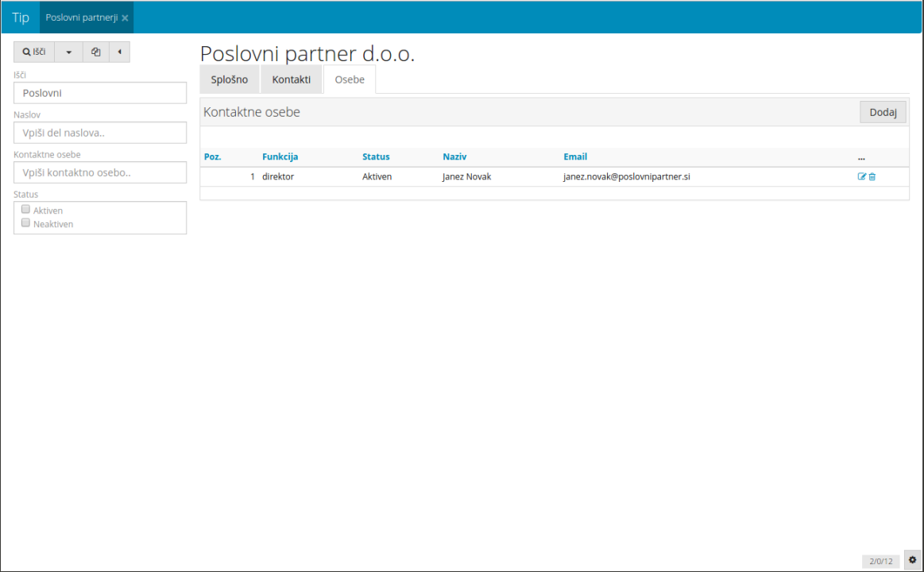Switch to the Splošno tab

point(230,79)
